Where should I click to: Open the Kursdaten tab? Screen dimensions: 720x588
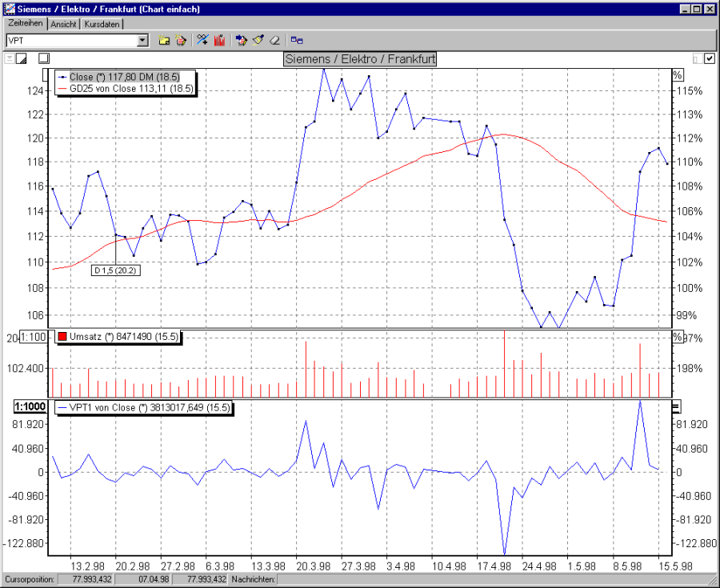100,24
